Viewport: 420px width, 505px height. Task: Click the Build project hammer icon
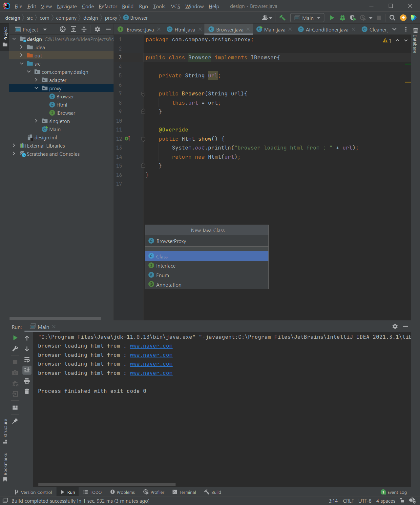[282, 18]
